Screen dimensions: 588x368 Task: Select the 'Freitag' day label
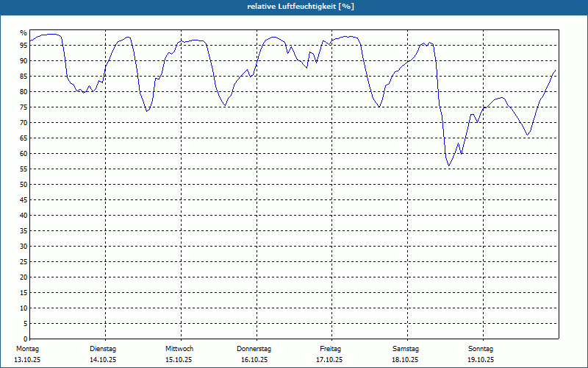pyautogui.click(x=330, y=349)
